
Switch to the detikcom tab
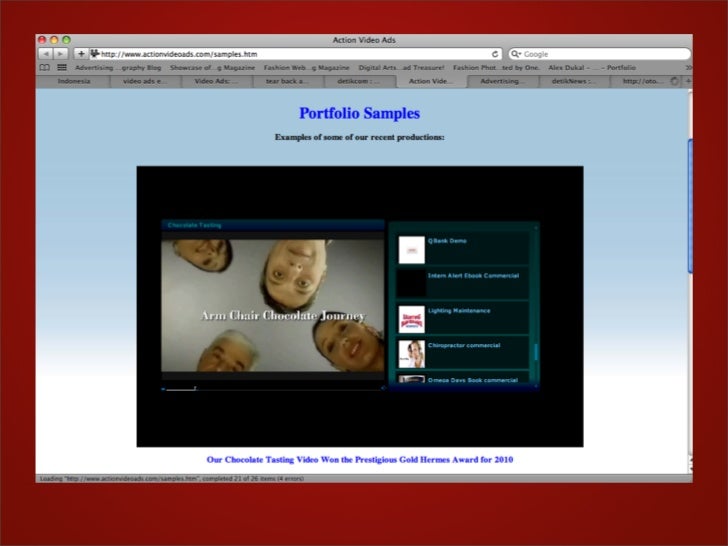coord(360,81)
